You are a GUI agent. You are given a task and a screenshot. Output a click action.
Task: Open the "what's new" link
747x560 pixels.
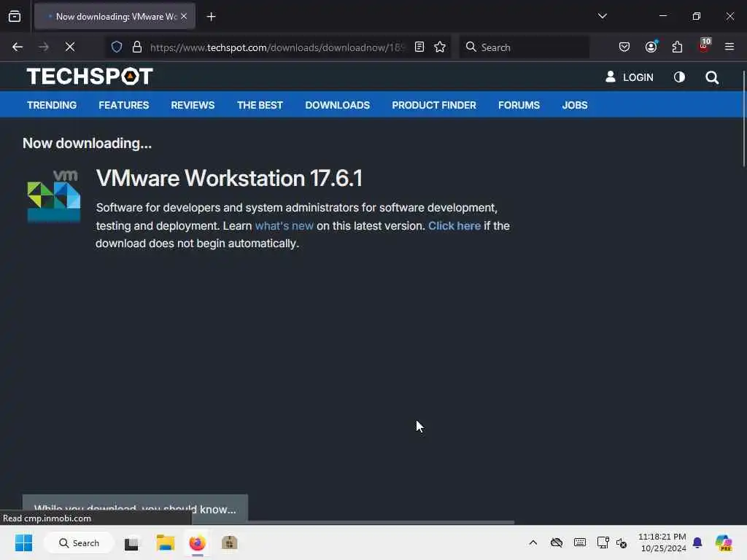click(x=285, y=226)
